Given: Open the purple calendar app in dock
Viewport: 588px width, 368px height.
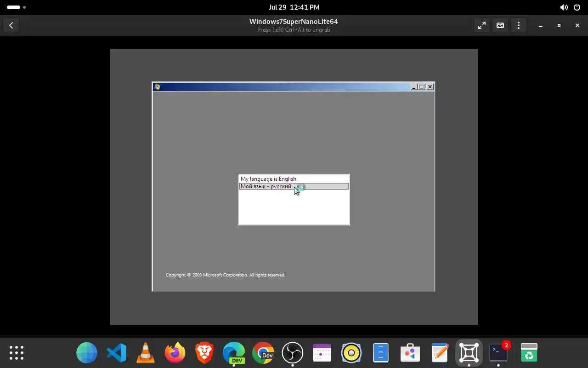Looking at the screenshot, I should click(x=322, y=353).
